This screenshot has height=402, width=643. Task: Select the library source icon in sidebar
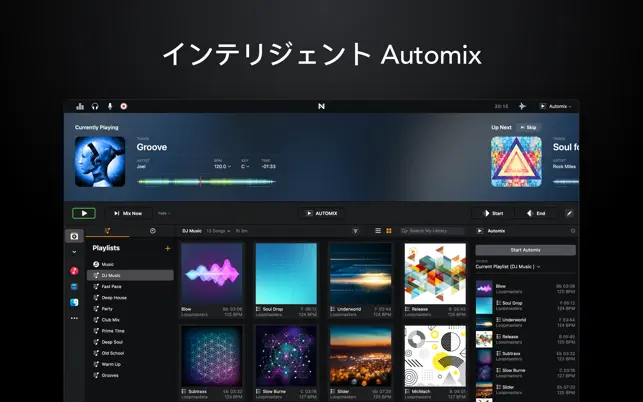pos(74,236)
